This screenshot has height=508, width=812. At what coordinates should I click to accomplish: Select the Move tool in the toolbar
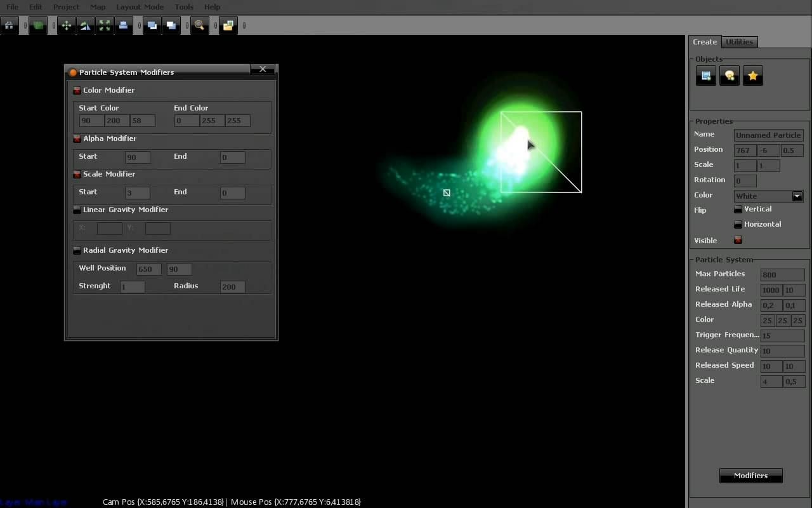pyautogui.click(x=67, y=25)
